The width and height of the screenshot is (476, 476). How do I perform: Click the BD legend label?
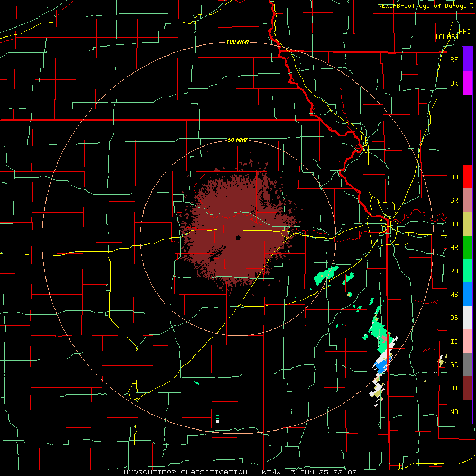[x=454, y=224]
